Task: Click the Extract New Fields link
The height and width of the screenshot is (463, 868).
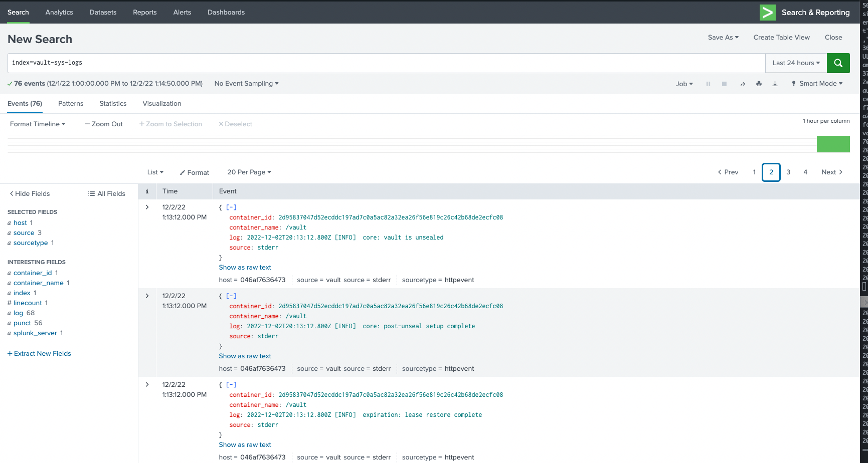Action: click(39, 353)
